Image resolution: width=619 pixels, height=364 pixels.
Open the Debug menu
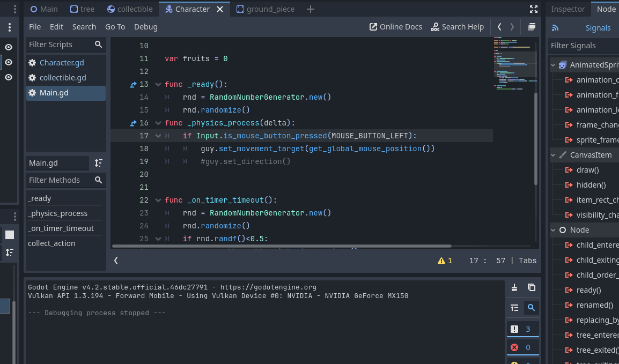[x=145, y=26]
